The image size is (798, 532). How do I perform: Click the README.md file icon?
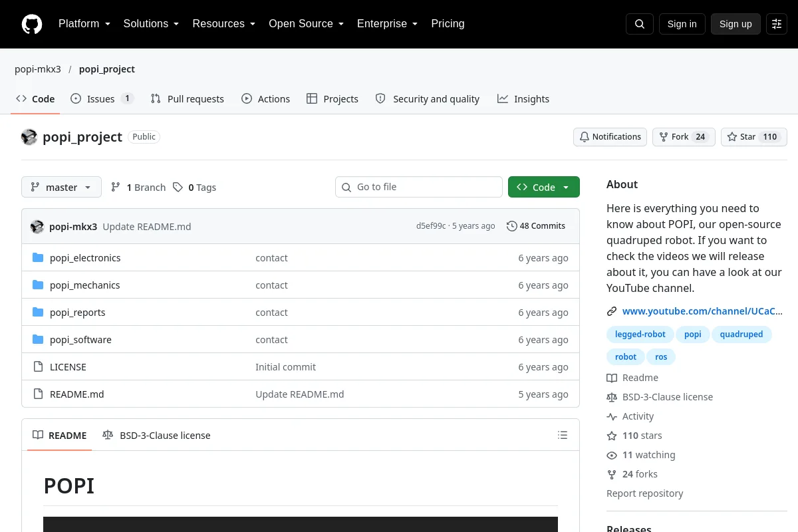point(38,394)
